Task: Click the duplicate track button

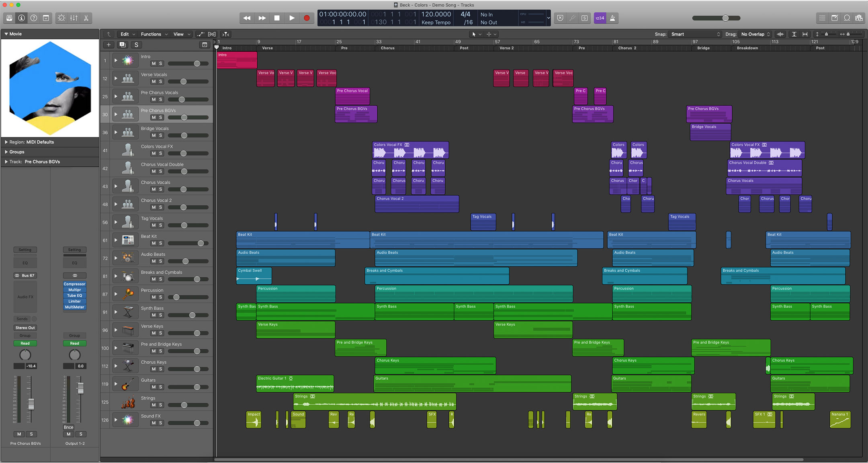Action: [x=123, y=45]
